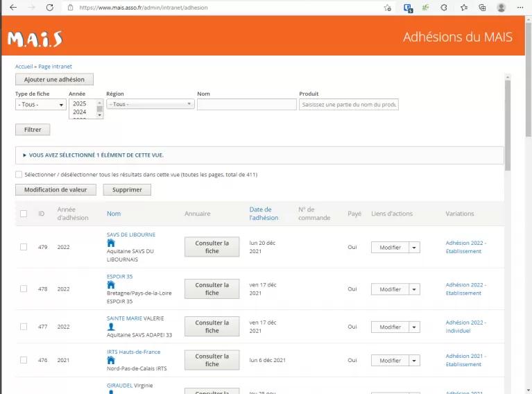The width and height of the screenshot is (532, 394).
Task: Tick the checkbox for row ID 479
Action: [x=24, y=247]
